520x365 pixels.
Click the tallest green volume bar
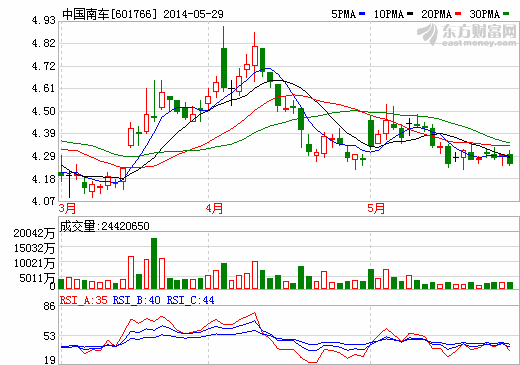click(154, 263)
